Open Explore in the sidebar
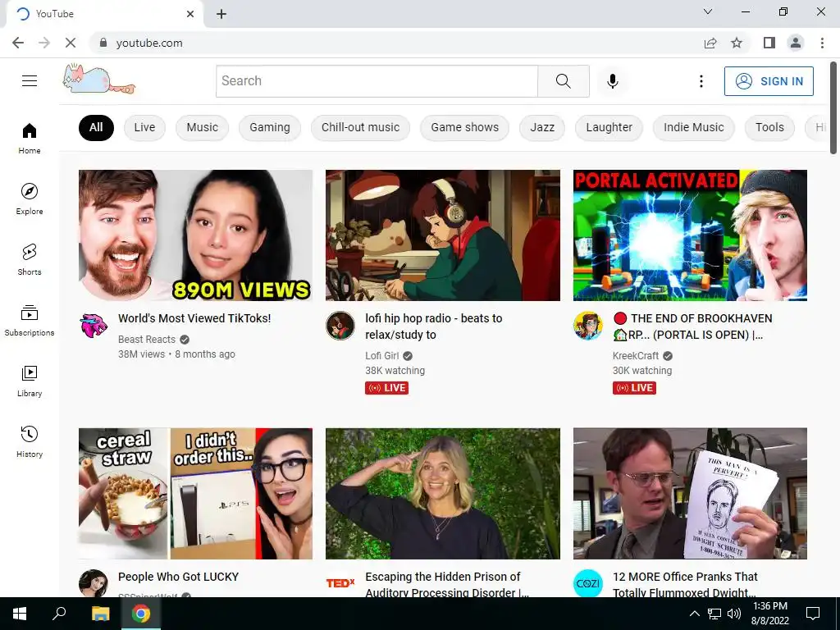 coord(30,199)
